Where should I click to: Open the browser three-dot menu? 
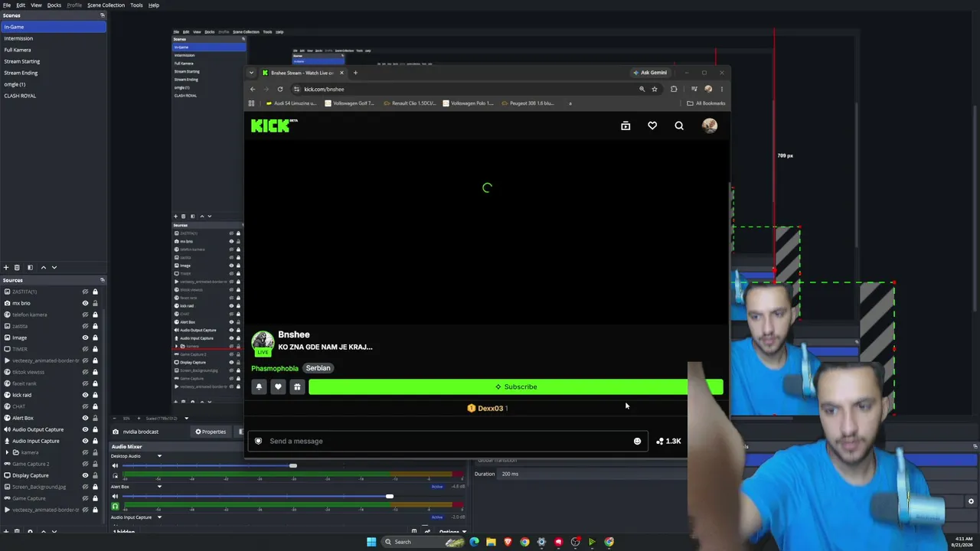[721, 89]
